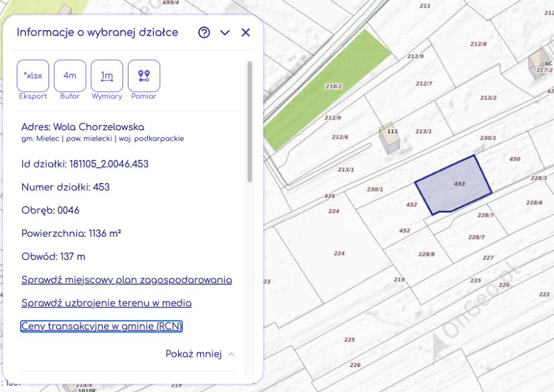
Task: Open Sprawdź miejscowy plan zagospodarowania link
Action: [x=127, y=280]
